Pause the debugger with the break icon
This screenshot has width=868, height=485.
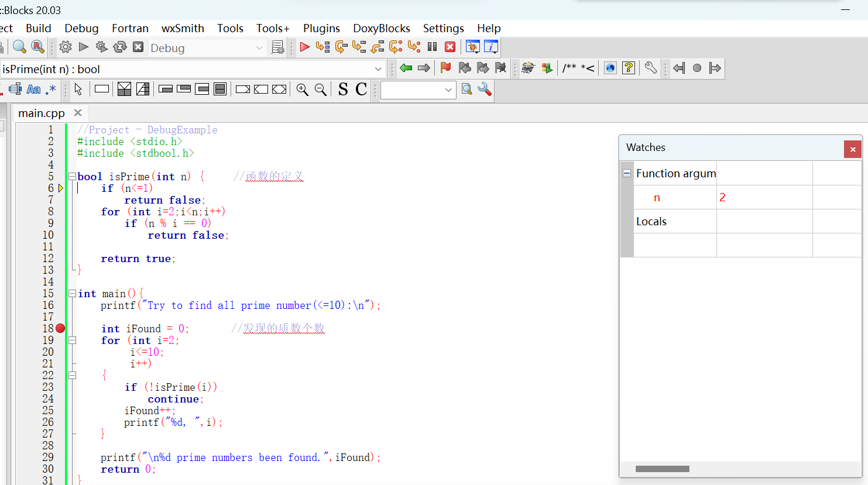pos(433,47)
